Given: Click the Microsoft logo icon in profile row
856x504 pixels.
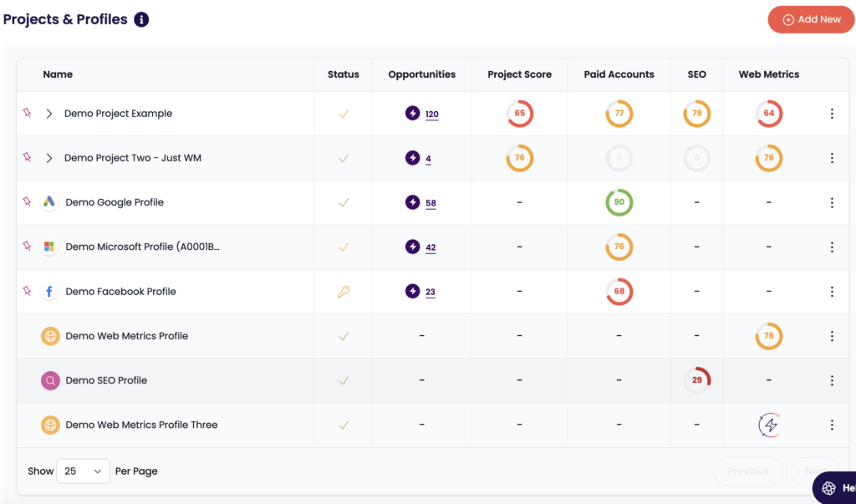Looking at the screenshot, I should tap(49, 247).
